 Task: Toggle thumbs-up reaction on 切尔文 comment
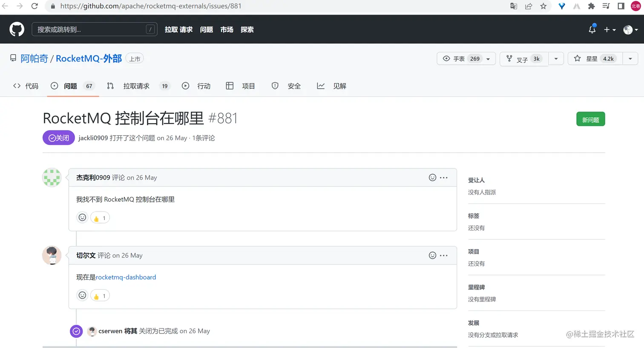click(100, 295)
